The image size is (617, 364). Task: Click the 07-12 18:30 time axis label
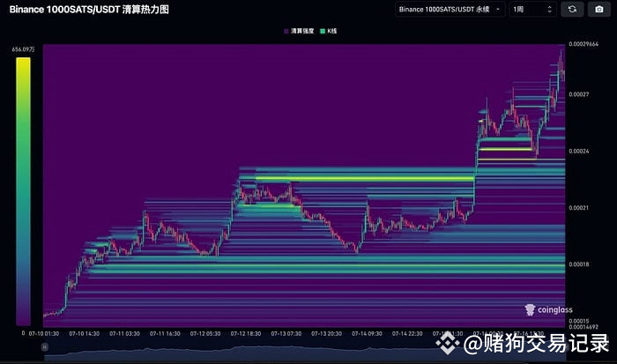(246, 334)
